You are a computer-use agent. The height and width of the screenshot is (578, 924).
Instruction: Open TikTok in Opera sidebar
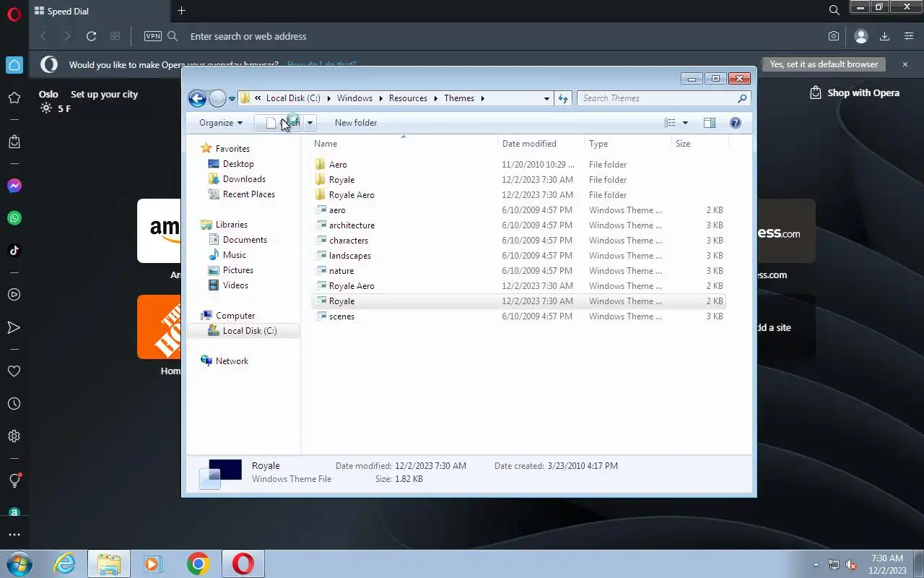point(14,251)
